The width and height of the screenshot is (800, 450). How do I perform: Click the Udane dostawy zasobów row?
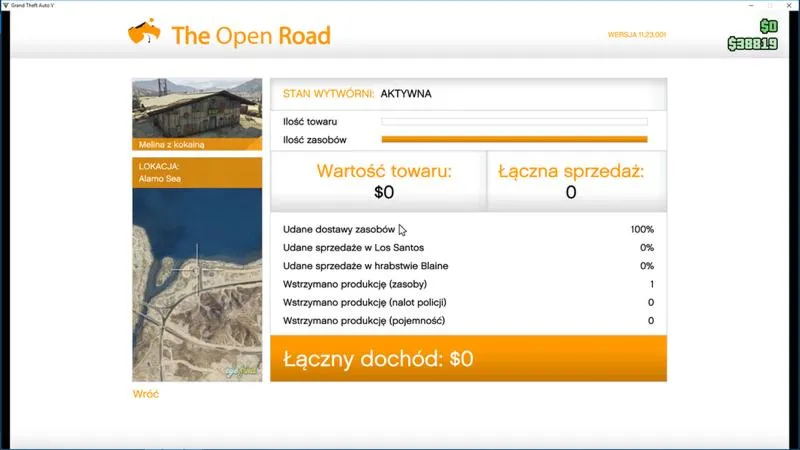468,230
